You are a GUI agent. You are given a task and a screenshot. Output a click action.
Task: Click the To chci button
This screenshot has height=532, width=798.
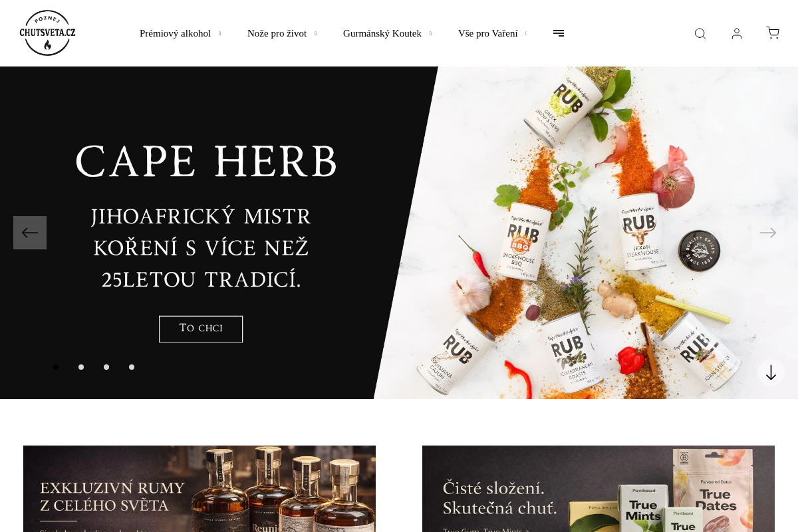(201, 329)
